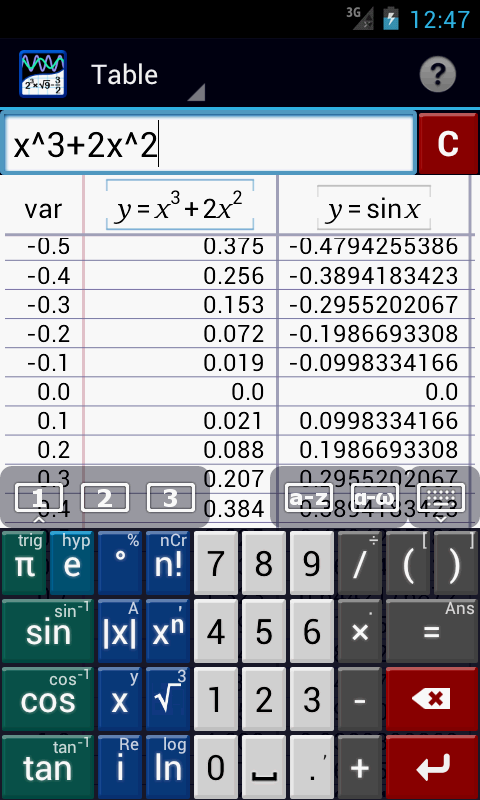The height and width of the screenshot is (800, 480).
Task: Tap the degree symbol key
Action: [x=120, y=563]
